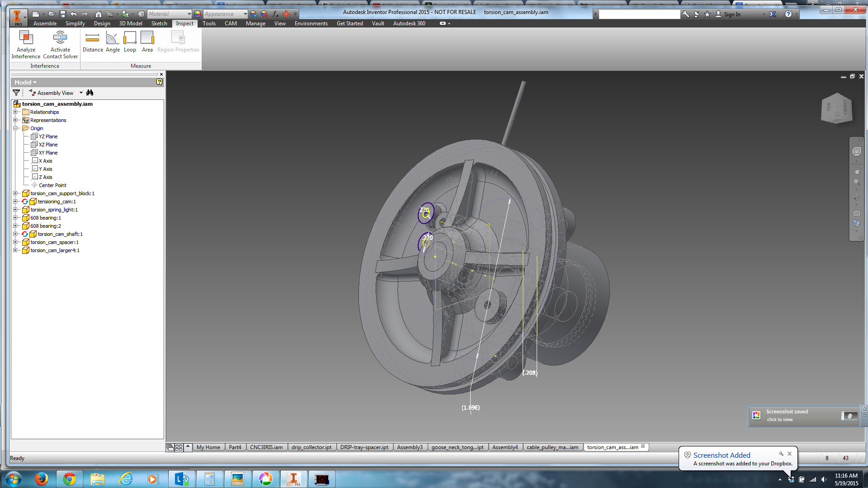Click the ViewCube TOP face

click(829, 107)
